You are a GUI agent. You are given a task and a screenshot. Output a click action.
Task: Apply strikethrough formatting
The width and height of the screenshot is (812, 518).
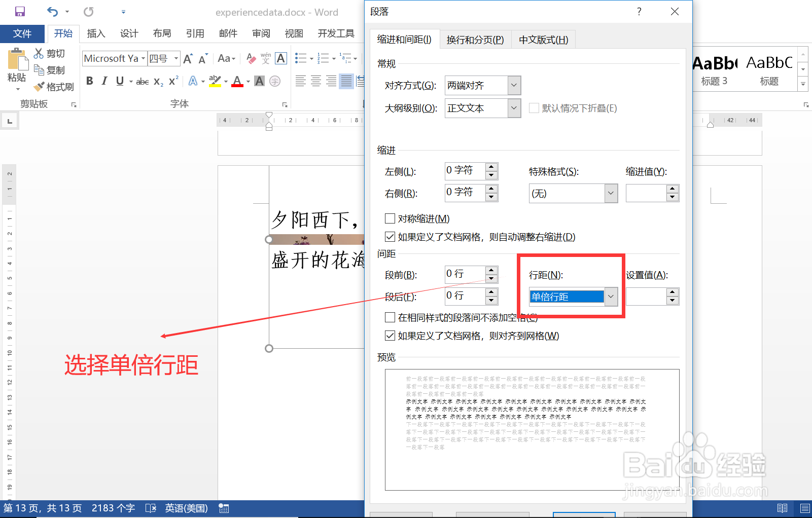[142, 81]
